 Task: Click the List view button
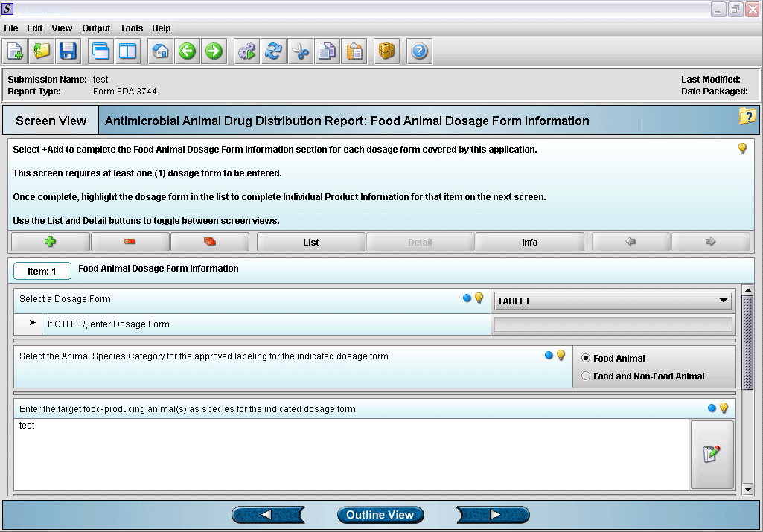click(x=311, y=242)
